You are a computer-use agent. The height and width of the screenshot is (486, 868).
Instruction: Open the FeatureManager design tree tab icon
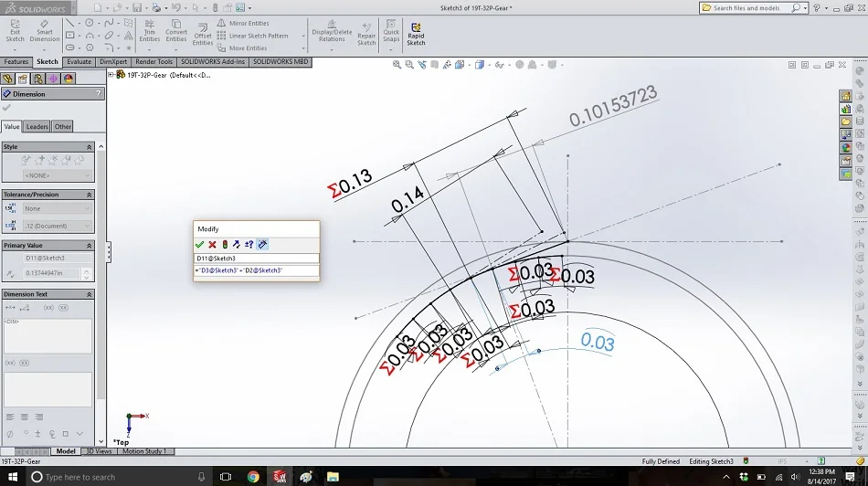pos(7,79)
